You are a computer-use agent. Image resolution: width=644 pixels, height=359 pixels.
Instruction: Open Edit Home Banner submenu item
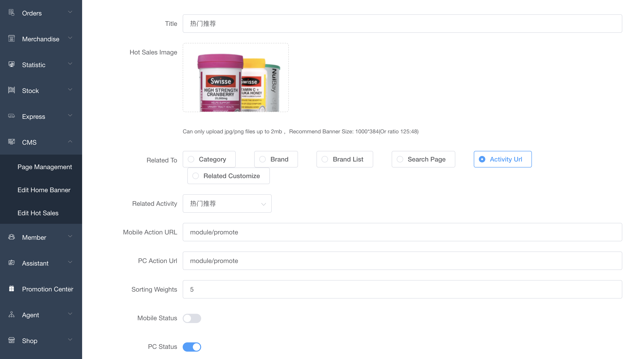coord(44,190)
